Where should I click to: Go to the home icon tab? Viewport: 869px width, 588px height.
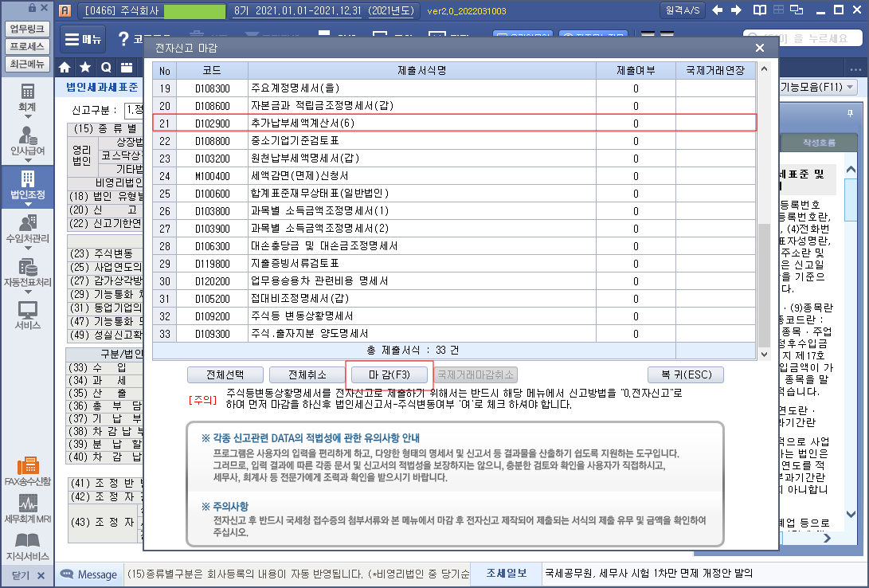65,68
